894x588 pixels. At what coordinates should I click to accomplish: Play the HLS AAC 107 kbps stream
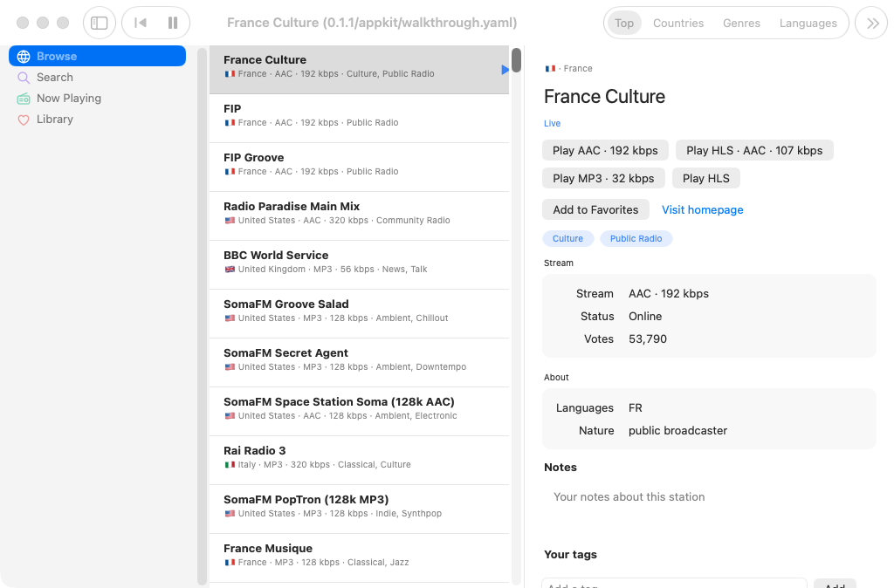click(x=754, y=150)
